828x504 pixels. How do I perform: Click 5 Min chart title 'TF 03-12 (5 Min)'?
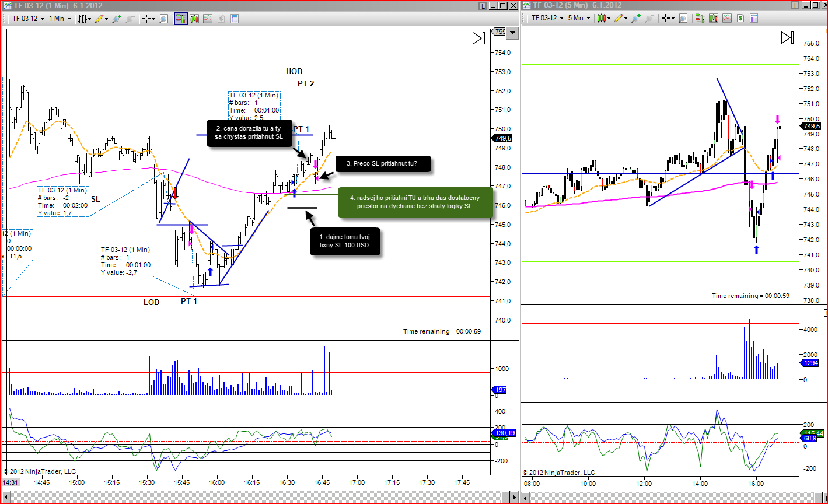tap(560, 5)
